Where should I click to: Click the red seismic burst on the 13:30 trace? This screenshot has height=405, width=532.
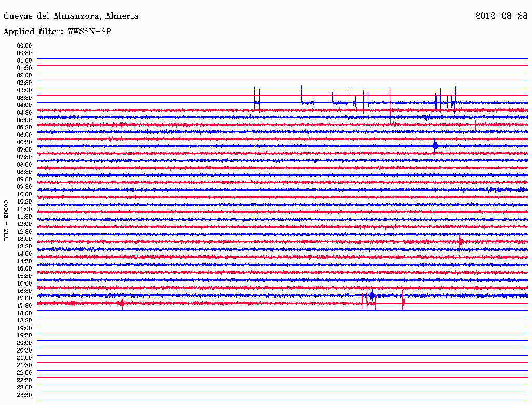click(460, 242)
